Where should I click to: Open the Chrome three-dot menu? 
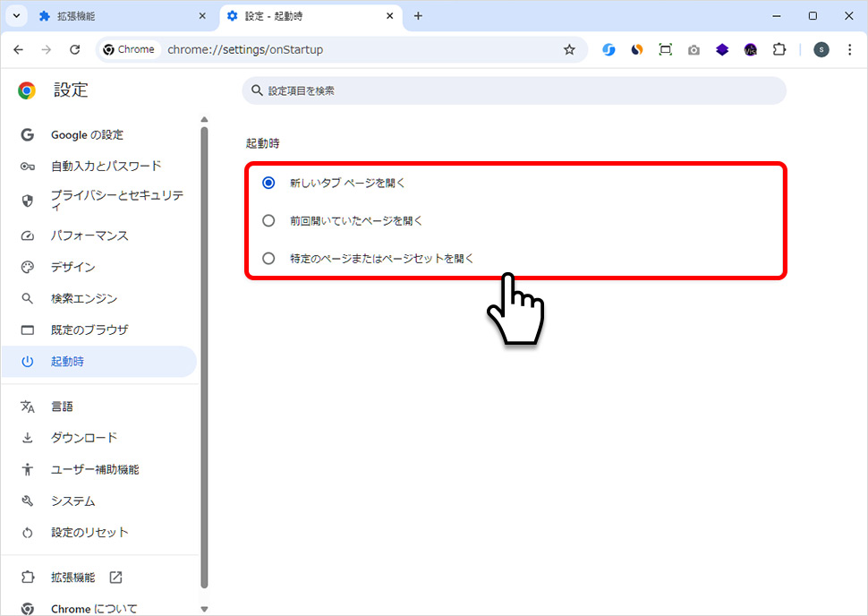point(848,49)
